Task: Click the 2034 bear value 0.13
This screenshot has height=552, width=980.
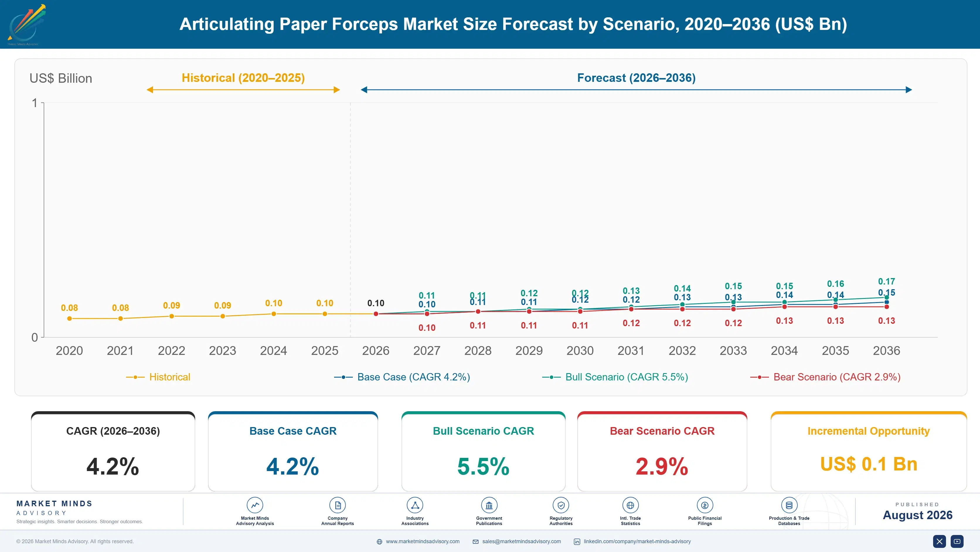Action: click(x=785, y=321)
